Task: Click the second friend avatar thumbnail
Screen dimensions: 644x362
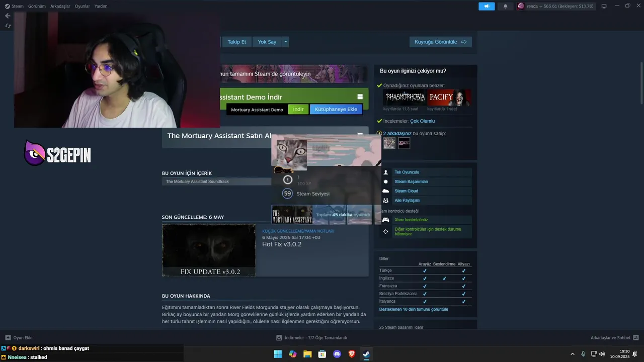Action: pos(404,143)
